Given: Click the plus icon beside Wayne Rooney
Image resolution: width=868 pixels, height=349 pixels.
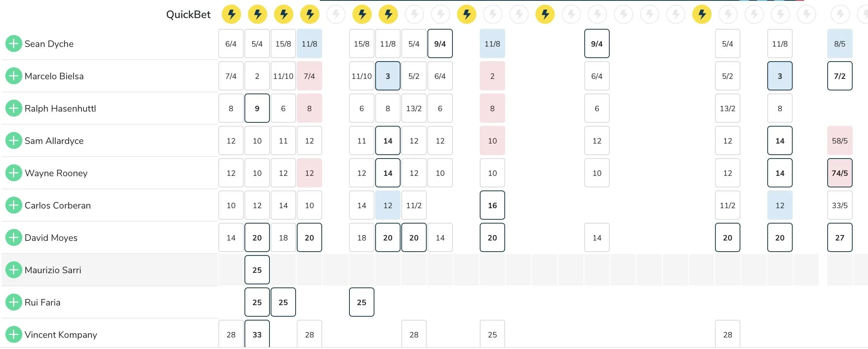Looking at the screenshot, I should [13, 173].
